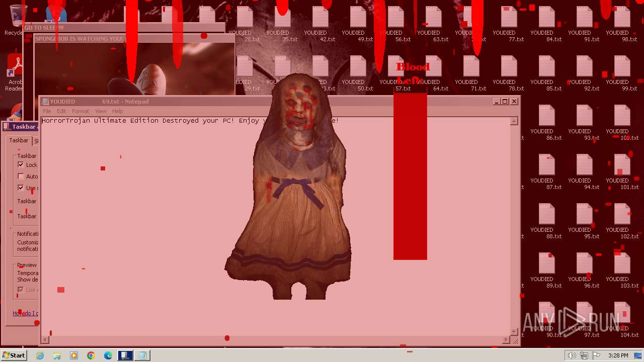Viewport: 644px width, 362px height.
Task: Click Notepad's vertical scrollbar down arrow
Action: pyautogui.click(x=514, y=331)
